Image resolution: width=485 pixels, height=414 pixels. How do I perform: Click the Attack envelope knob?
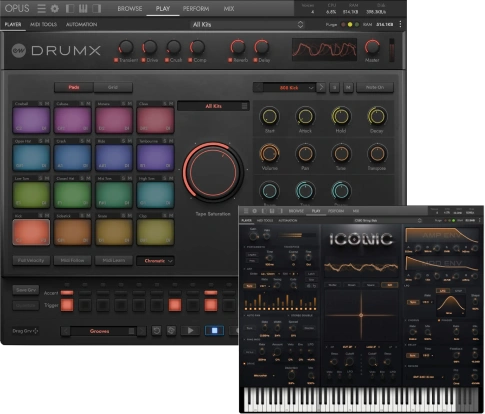click(305, 116)
